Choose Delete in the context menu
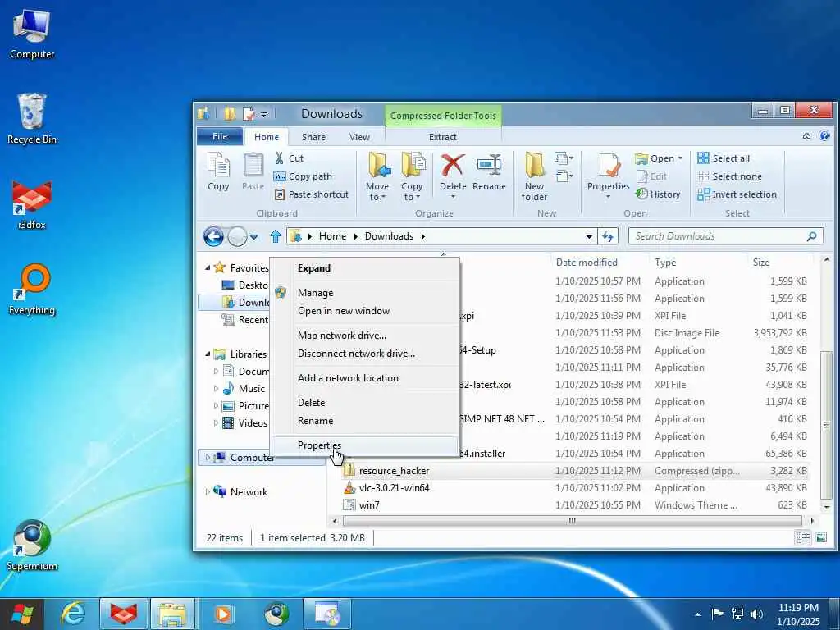840x630 pixels. coord(364,403)
